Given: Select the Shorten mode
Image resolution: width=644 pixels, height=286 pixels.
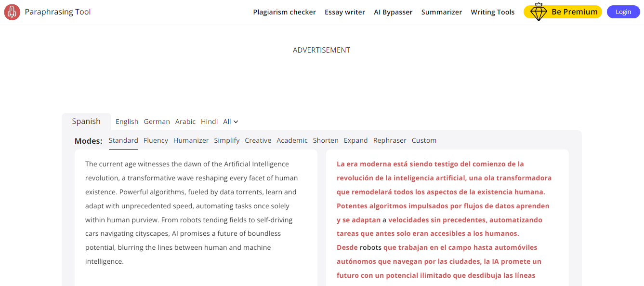Looking at the screenshot, I should click(326, 140).
